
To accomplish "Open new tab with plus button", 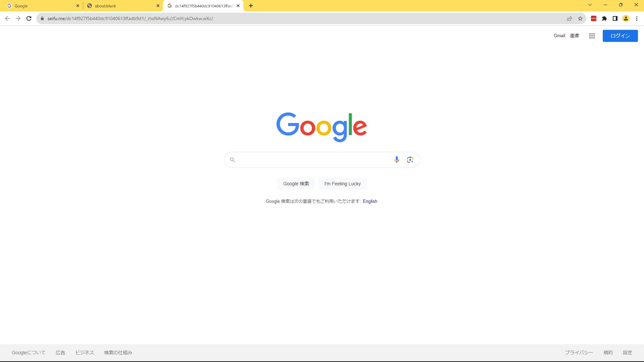I will tap(251, 6).
